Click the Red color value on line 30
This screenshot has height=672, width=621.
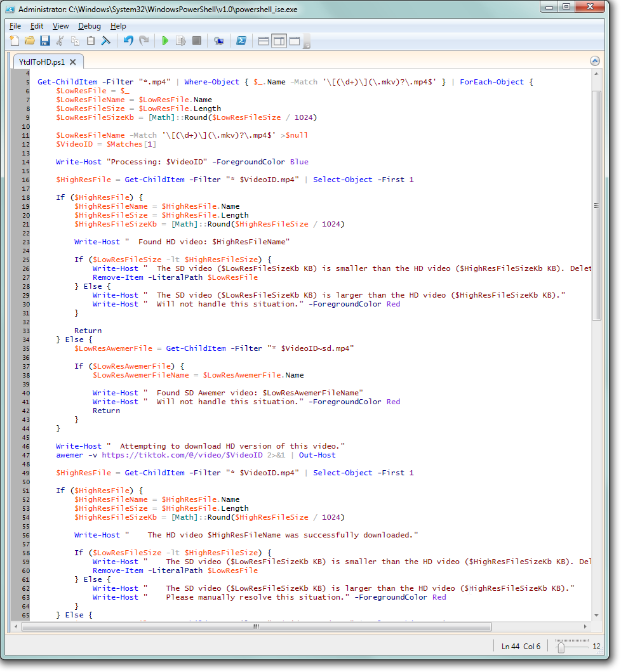[x=393, y=305]
